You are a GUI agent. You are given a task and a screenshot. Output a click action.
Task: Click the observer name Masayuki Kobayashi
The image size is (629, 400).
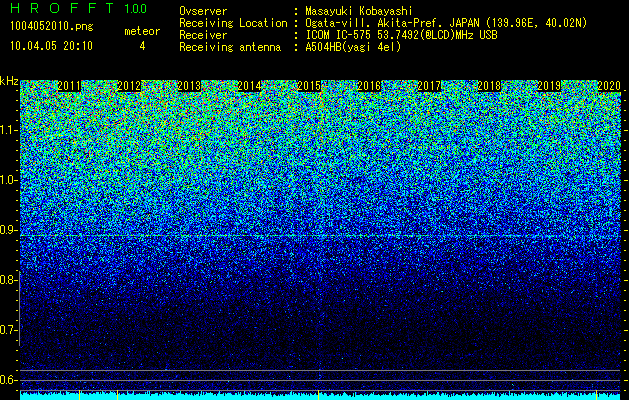359,12
